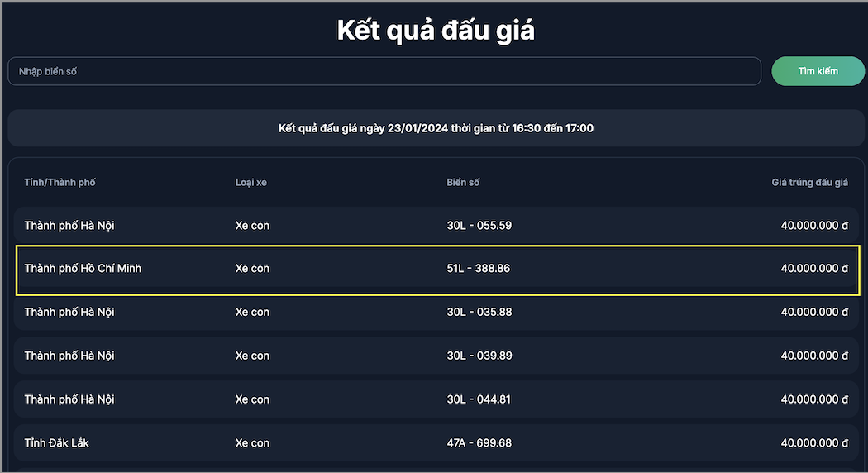868x473 pixels.
Task: Click the auction date banner for 23/01/2024
Action: click(x=436, y=128)
